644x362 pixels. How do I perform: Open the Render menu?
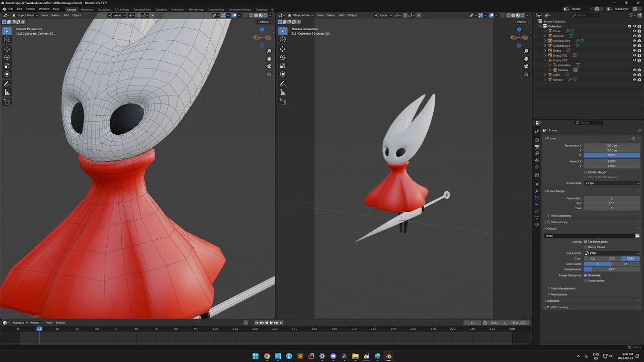[30, 9]
